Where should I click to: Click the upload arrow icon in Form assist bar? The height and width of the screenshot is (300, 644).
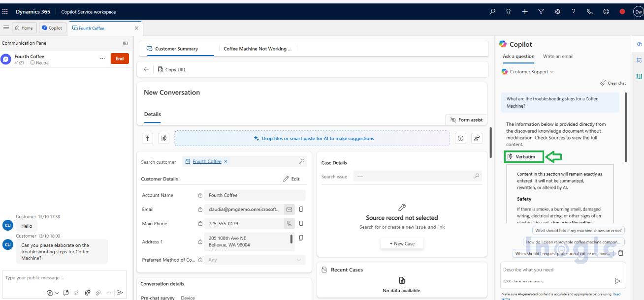pyautogui.click(x=148, y=138)
